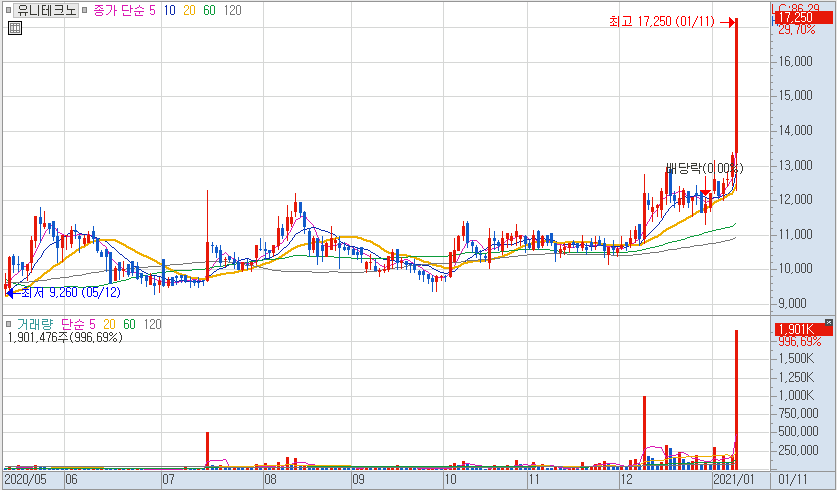Click the 996.69% value on volume axis
This screenshot has height=490, width=837.
tap(800, 342)
